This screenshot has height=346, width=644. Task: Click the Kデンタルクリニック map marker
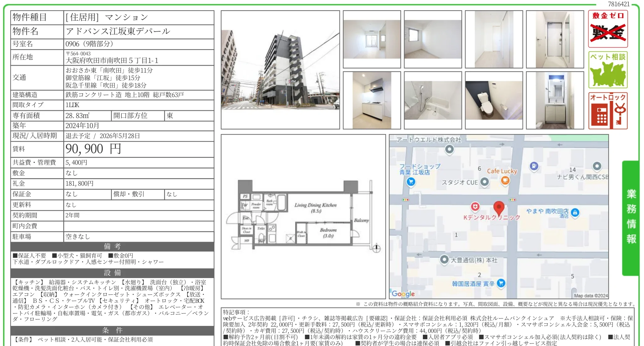tap(475, 207)
